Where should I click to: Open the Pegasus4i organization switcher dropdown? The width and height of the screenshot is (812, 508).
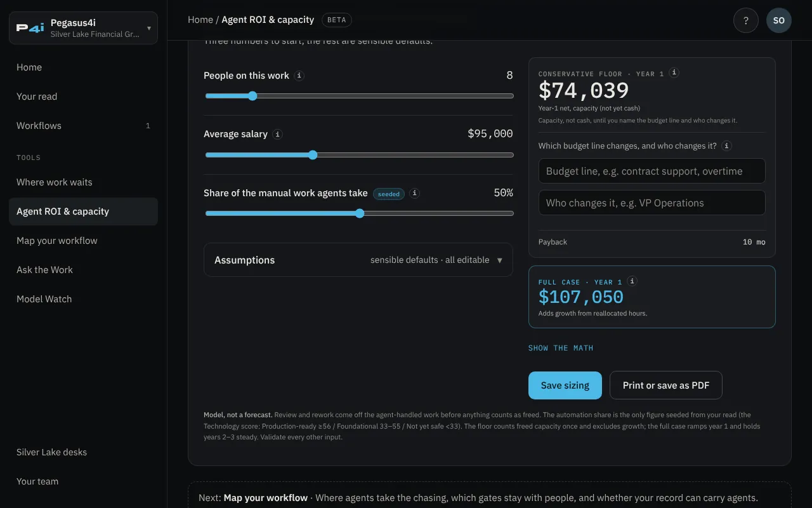click(83, 28)
